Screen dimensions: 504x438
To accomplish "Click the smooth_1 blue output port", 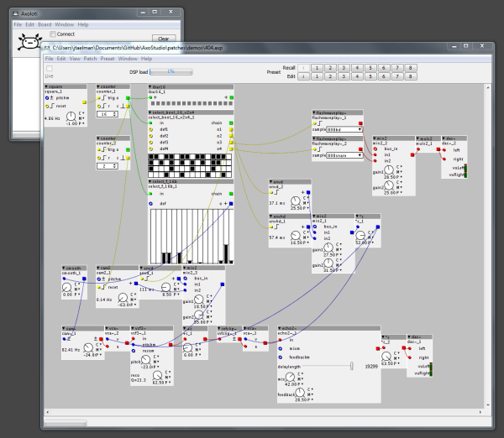I will click(x=84, y=279).
